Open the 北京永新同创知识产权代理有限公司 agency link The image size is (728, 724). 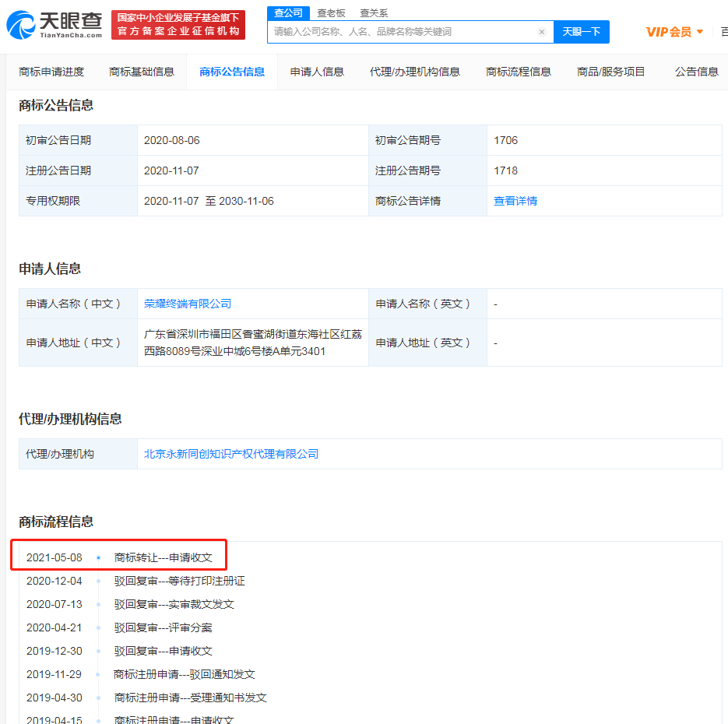[231, 454]
